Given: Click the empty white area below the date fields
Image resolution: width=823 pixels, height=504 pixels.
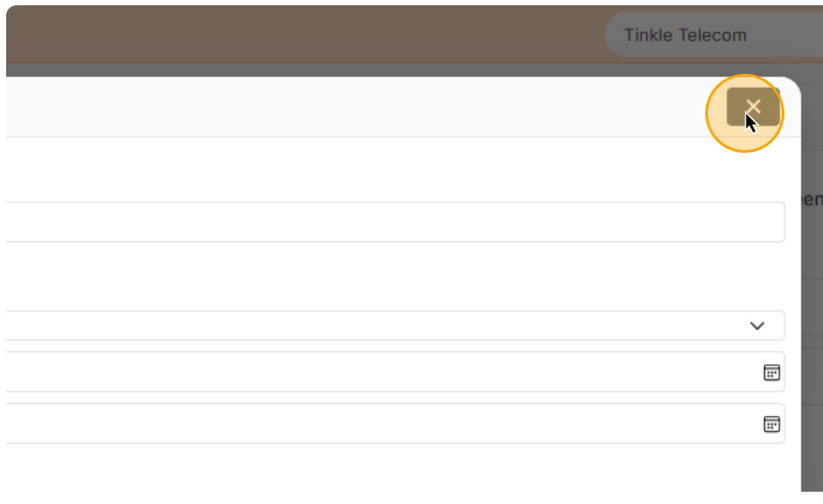Looking at the screenshot, I should click(395, 470).
